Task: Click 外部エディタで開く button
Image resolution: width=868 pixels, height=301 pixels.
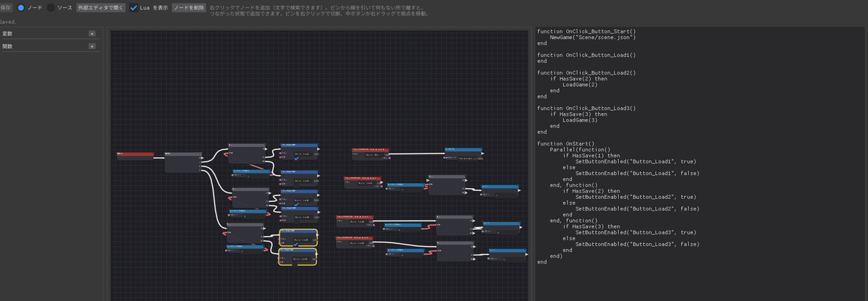Action: [x=101, y=8]
